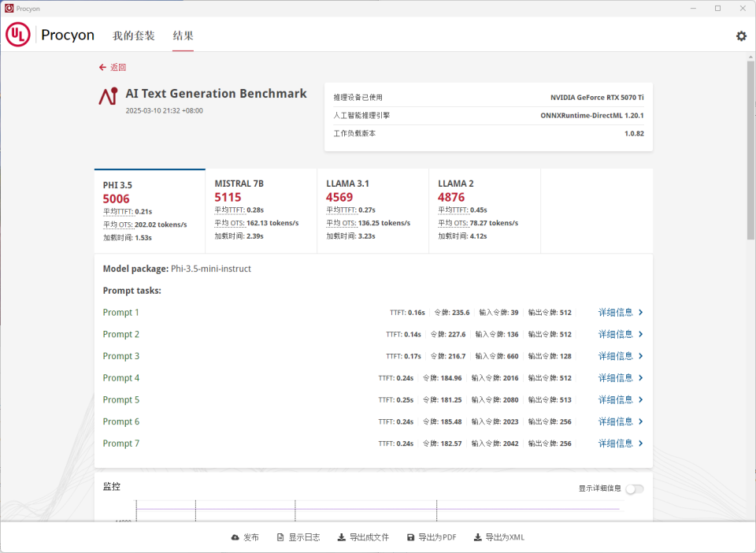Image resolution: width=756 pixels, height=553 pixels.
Task: Select the LLAMA 3.1 result tab
Action: pyautogui.click(x=373, y=210)
